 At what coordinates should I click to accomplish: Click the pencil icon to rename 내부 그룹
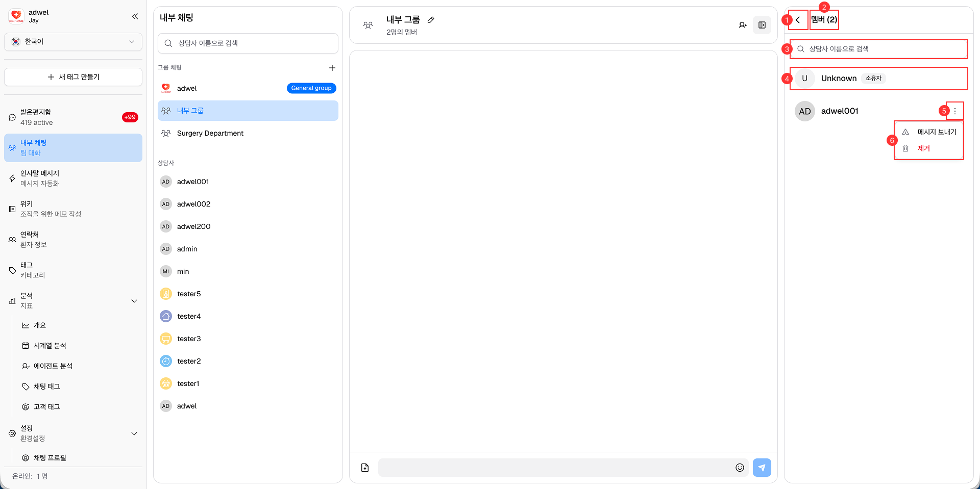[431, 20]
